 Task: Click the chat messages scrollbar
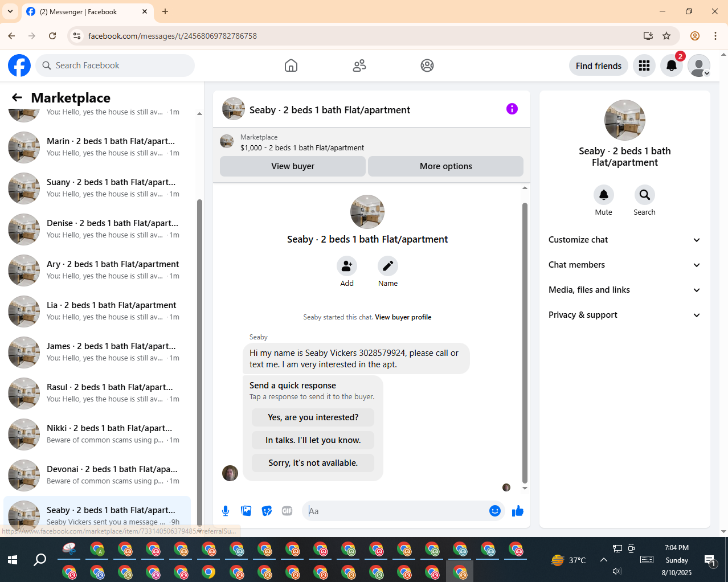[525, 342]
